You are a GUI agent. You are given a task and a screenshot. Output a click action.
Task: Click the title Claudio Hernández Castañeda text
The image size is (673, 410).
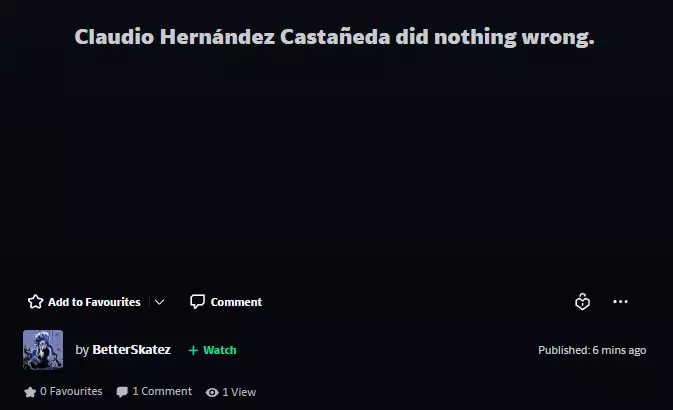(x=232, y=37)
